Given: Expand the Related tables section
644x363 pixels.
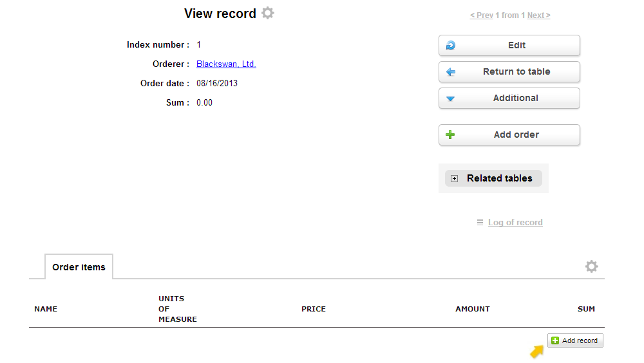Looking at the screenshot, I should tap(493, 178).
